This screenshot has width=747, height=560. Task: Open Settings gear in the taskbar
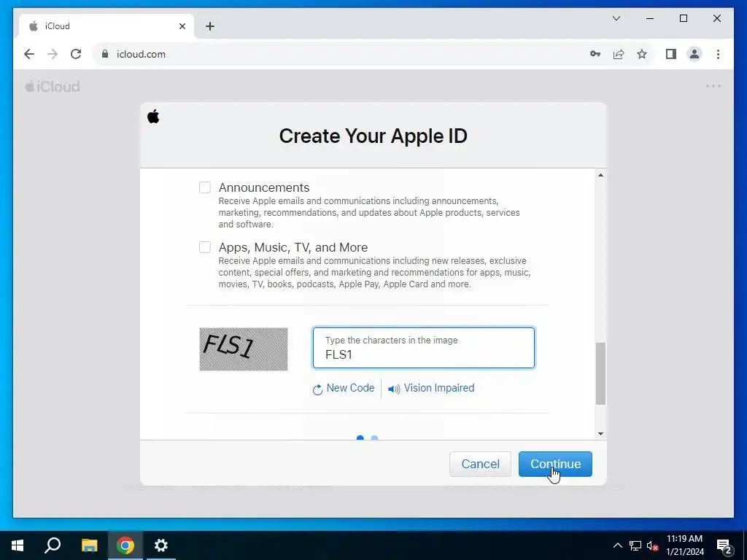pos(161,545)
